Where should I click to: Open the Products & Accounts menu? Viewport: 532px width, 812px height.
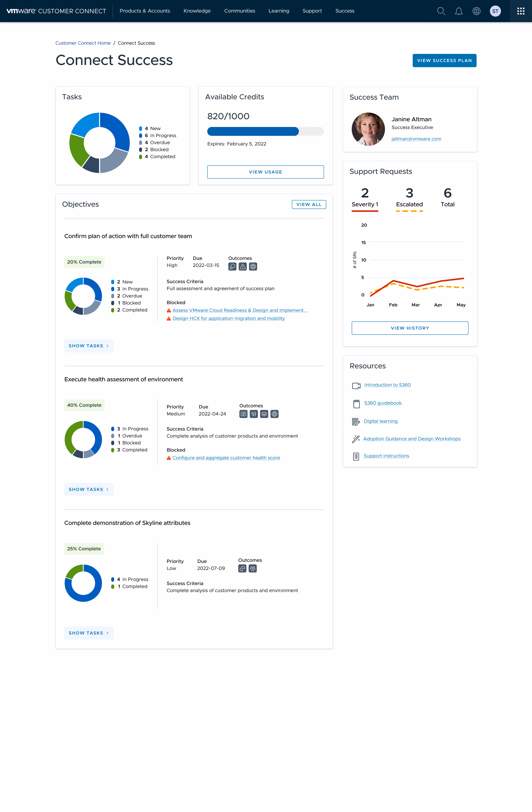[x=144, y=11]
